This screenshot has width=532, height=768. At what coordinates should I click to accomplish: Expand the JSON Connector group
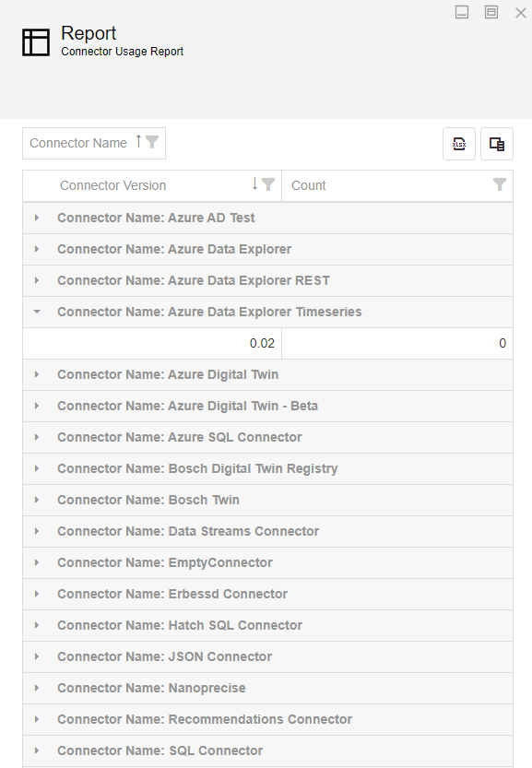pos(36,656)
